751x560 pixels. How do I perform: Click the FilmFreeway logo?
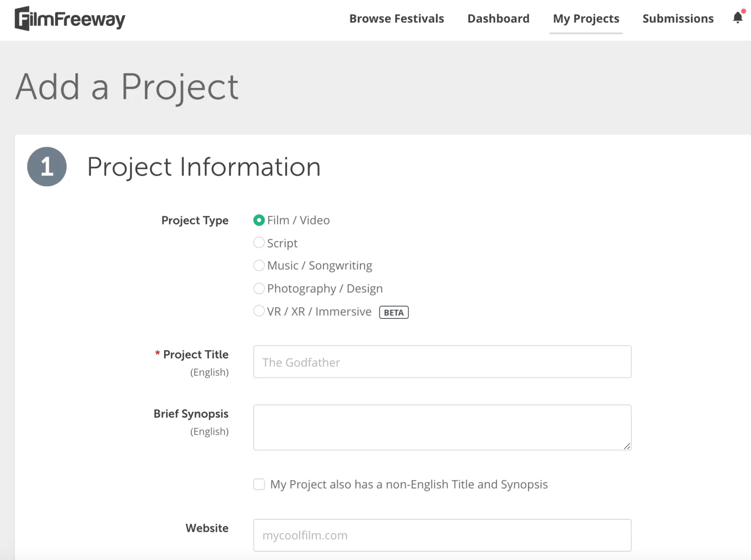(x=70, y=19)
